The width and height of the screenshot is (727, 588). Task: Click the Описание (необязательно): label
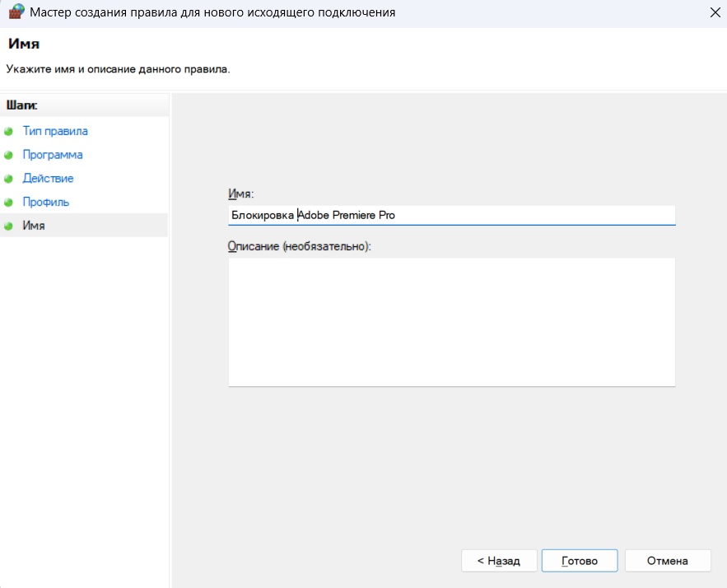click(300, 246)
